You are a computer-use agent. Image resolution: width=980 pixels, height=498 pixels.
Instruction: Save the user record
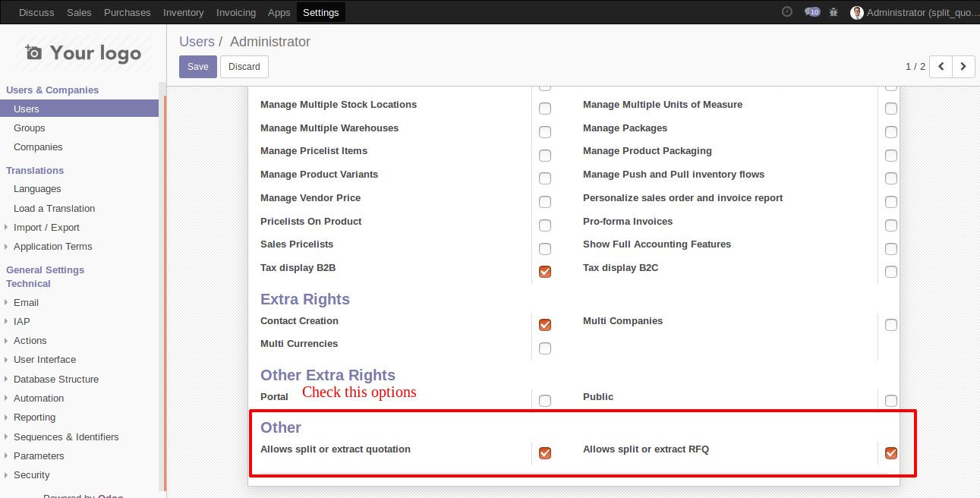(x=198, y=67)
